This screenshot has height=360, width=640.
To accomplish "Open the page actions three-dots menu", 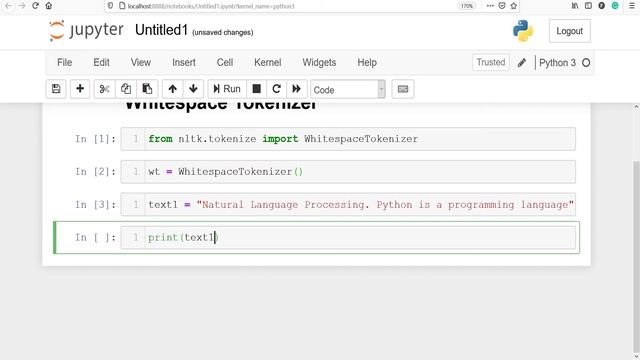I will coord(490,6).
